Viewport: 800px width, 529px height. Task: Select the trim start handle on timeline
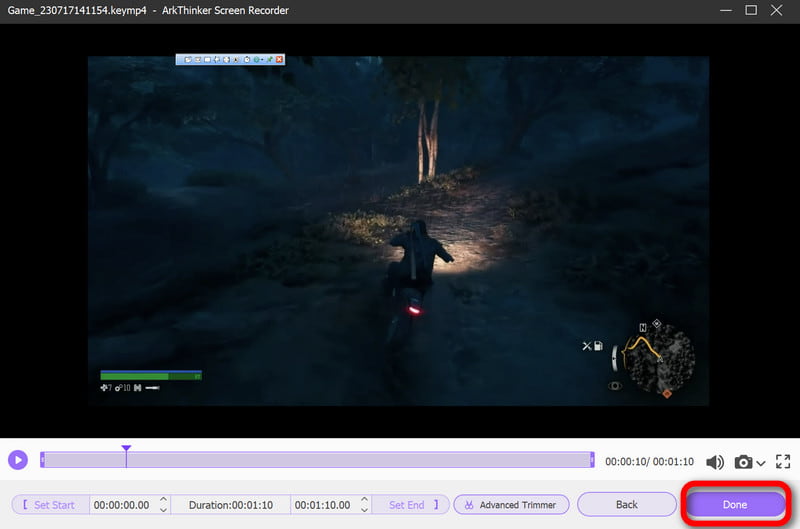(x=42, y=460)
